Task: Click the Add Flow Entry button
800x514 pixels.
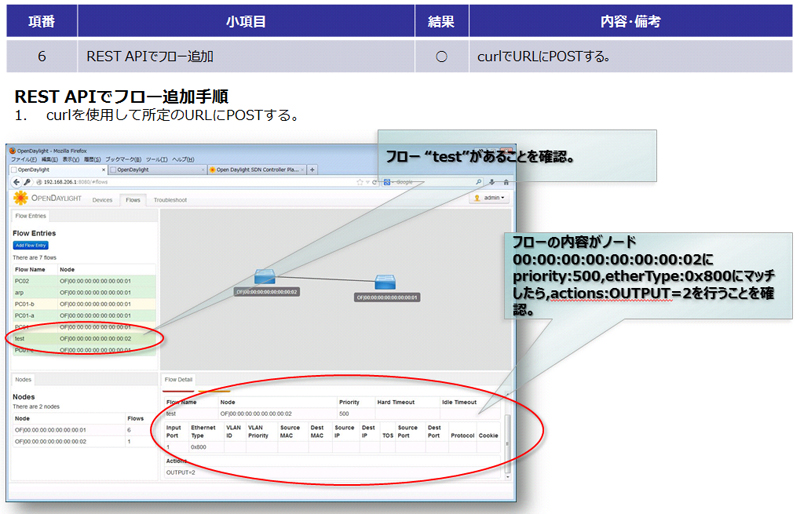Action: (x=31, y=244)
